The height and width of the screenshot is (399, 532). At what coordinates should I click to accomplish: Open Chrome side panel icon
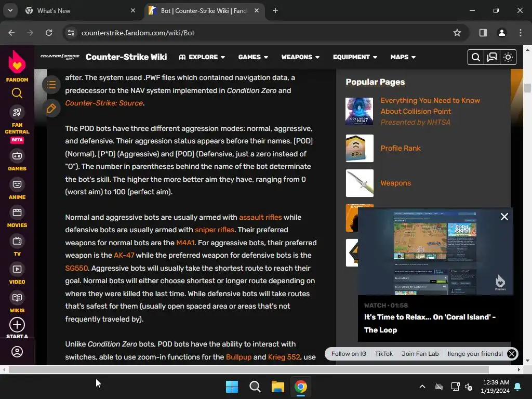(483, 33)
